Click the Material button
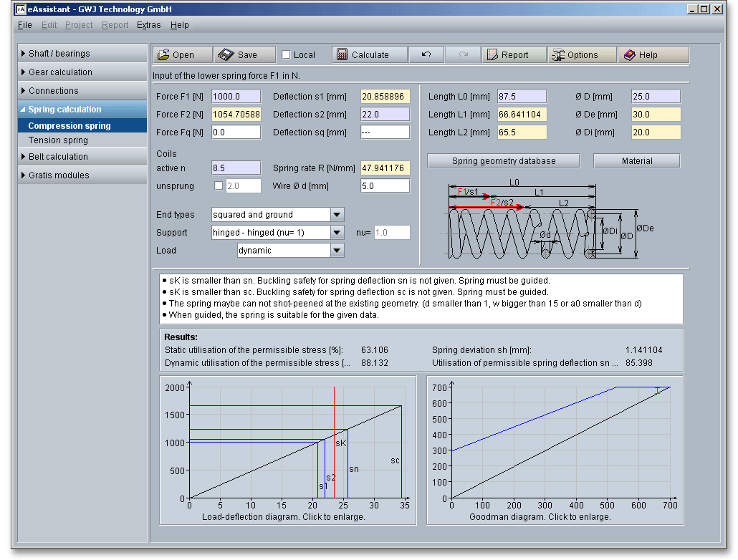The width and height of the screenshot is (738, 560). (636, 161)
